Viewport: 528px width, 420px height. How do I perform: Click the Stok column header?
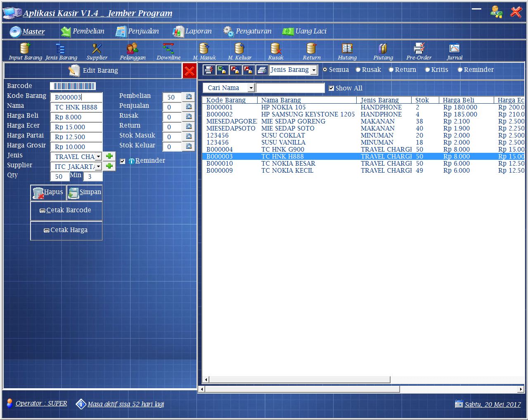[x=425, y=100]
